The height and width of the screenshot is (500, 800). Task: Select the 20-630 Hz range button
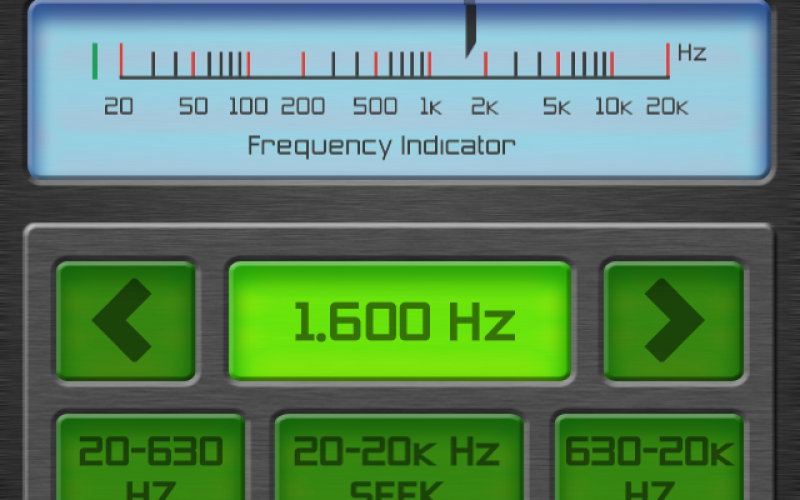pyautogui.click(x=150, y=457)
